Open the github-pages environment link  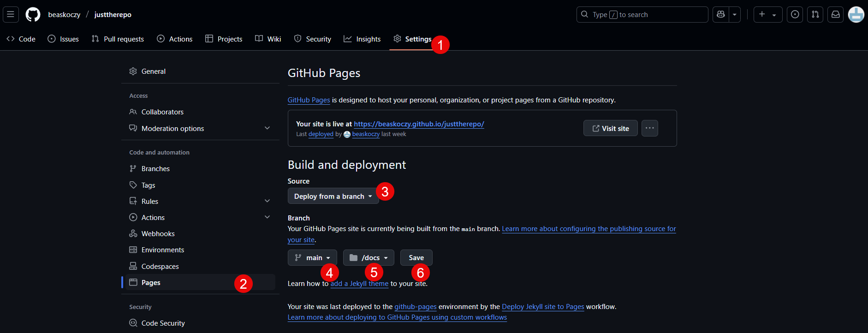[x=416, y=307]
